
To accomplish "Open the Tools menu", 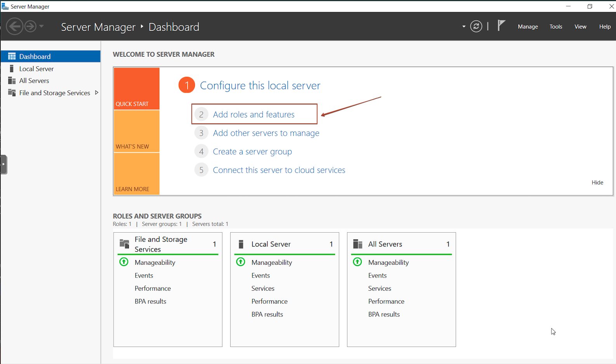I will [x=555, y=27].
